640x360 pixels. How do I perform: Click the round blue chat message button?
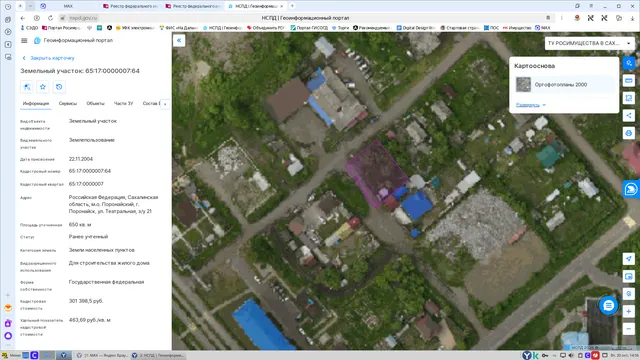tap(608, 305)
